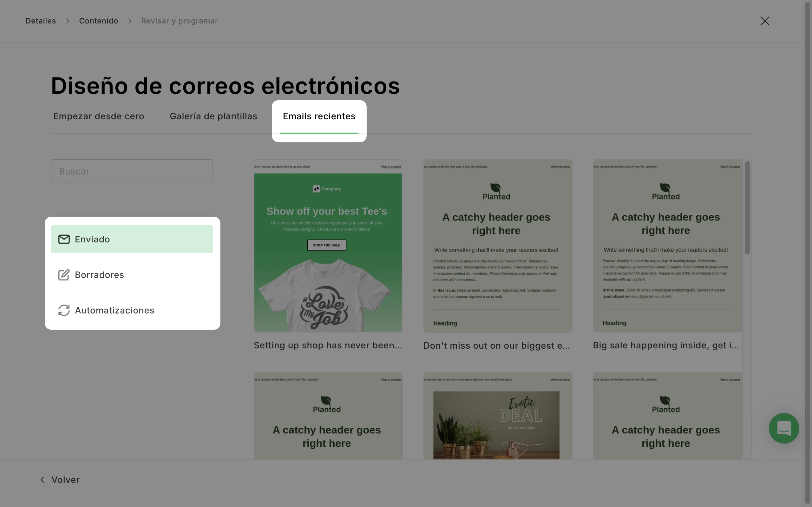The height and width of the screenshot is (507, 812).
Task: Click the Automatizaciones refresh arrows icon
Action: tap(64, 310)
